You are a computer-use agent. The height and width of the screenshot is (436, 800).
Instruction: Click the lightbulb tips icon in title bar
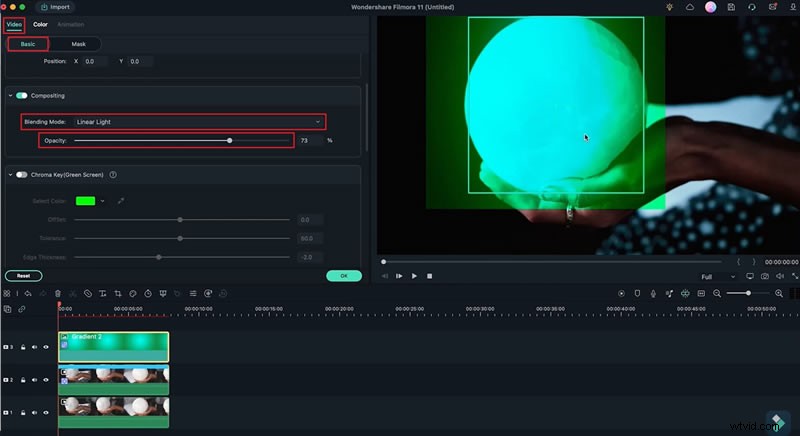669,7
